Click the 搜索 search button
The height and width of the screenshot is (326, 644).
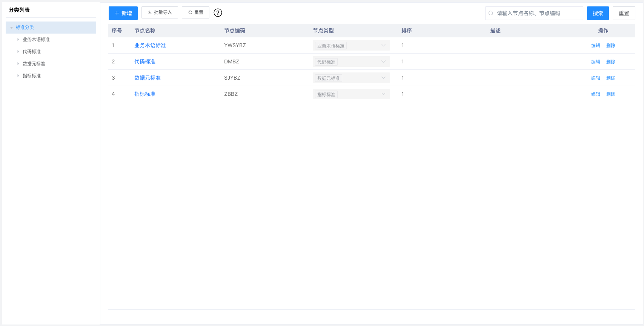598,13
